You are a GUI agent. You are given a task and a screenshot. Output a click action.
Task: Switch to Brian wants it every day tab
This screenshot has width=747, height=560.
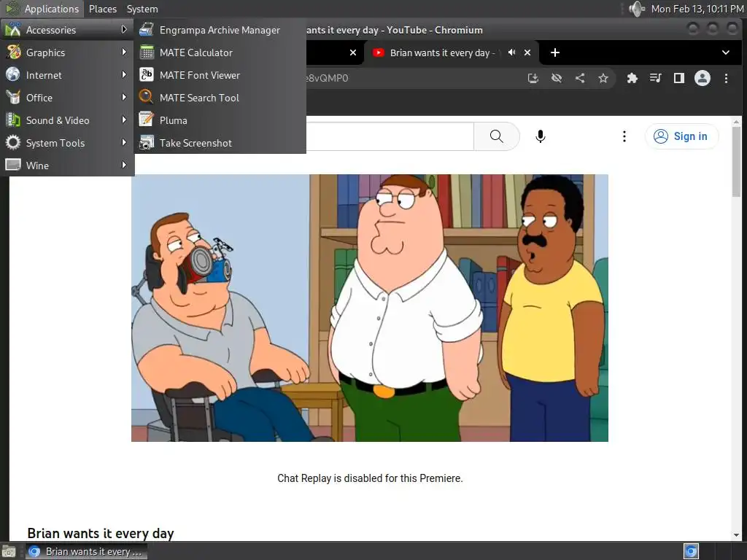tap(441, 52)
